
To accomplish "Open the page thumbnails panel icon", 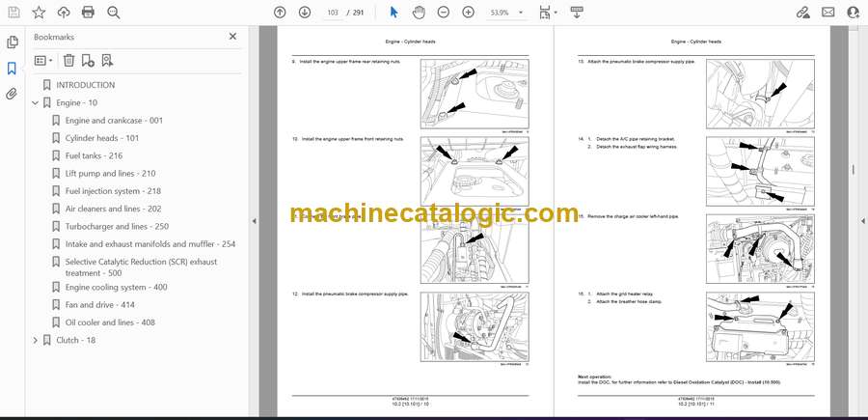I will [13, 42].
